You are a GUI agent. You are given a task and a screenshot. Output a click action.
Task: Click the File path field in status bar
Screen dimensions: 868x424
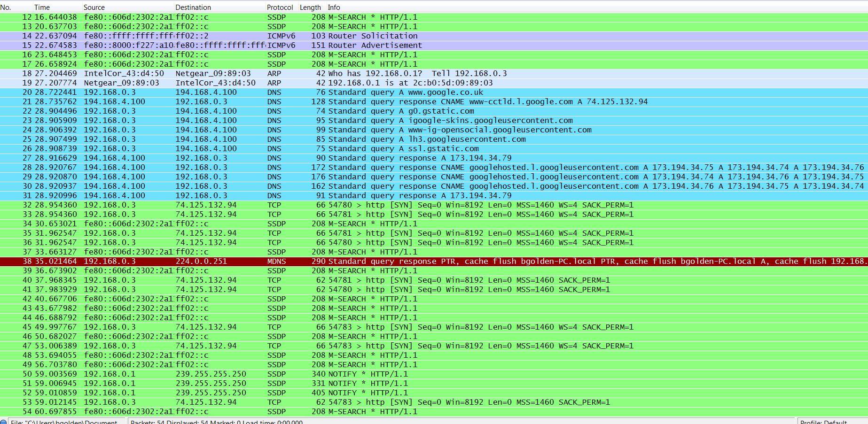pyautogui.click(x=66, y=421)
